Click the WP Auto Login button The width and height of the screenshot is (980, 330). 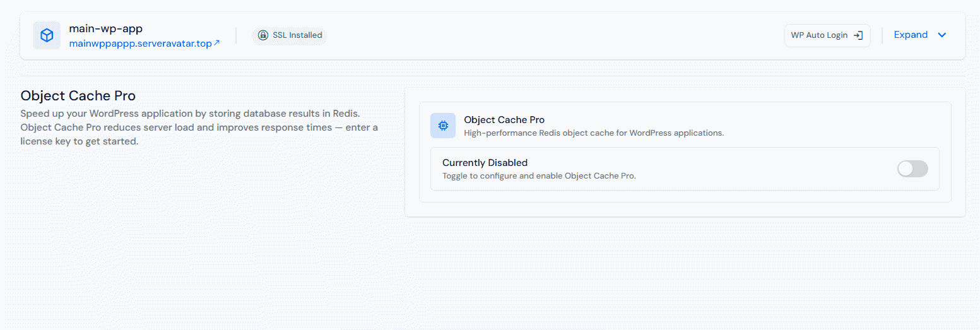pos(827,35)
